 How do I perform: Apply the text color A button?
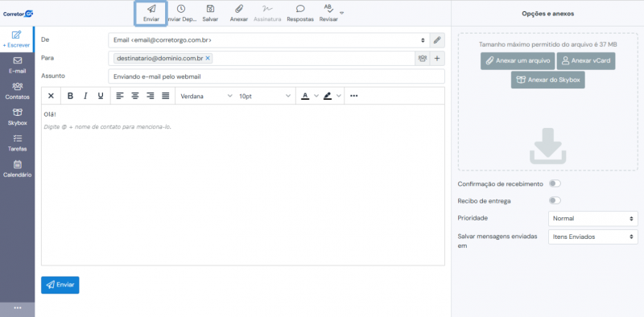(x=305, y=96)
